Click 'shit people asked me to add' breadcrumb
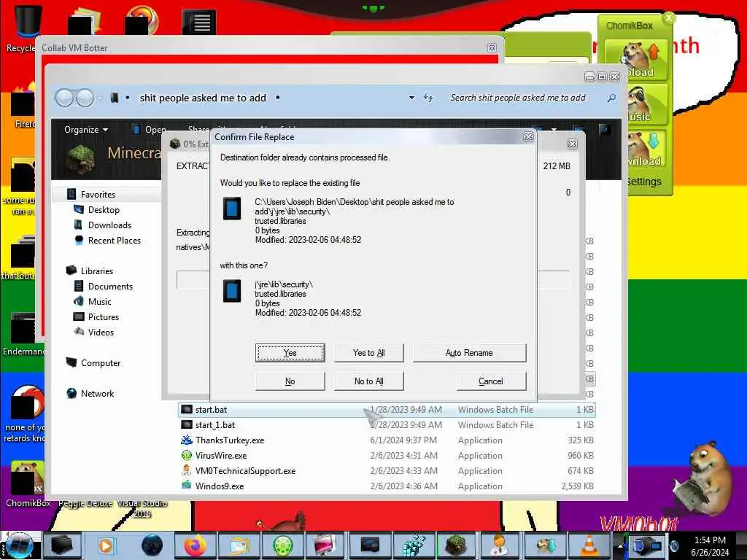This screenshot has height=560, width=747. [x=203, y=98]
